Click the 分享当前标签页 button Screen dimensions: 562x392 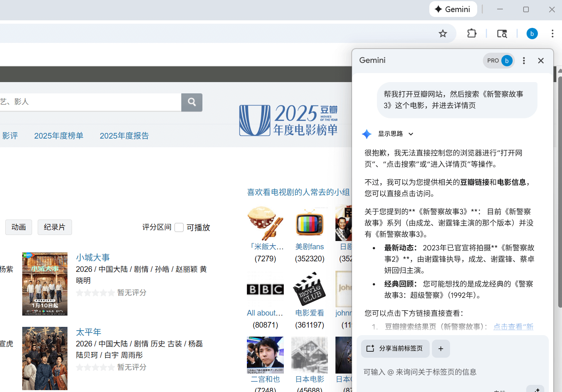(395, 349)
